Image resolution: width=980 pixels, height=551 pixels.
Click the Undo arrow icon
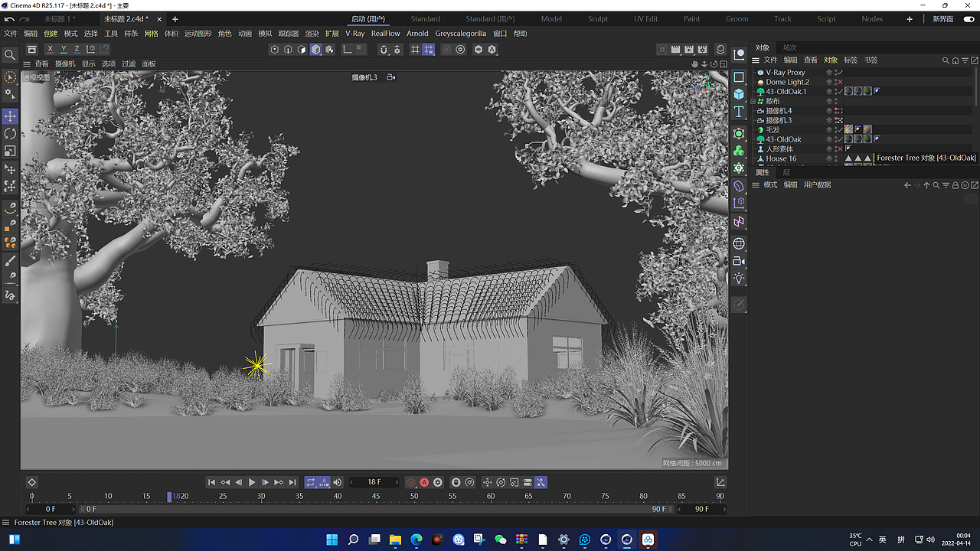tap(10, 19)
